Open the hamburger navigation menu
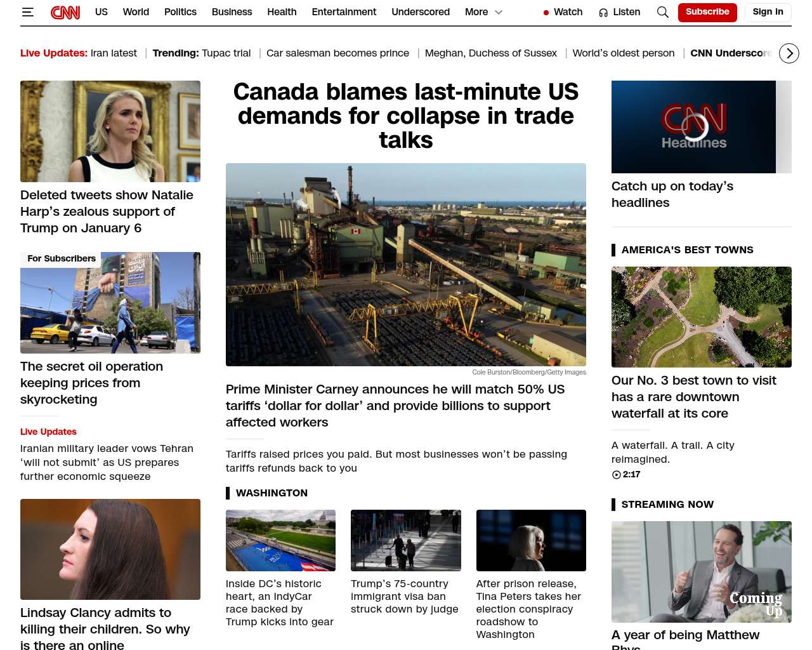Image resolution: width=812 pixels, height=650 pixels. tap(28, 12)
